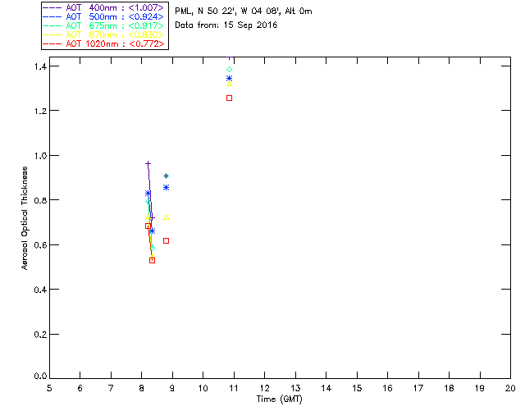The width and height of the screenshot is (525, 420).
Task: Click the y-axis tick label 1.2
Action: [x=40, y=111]
